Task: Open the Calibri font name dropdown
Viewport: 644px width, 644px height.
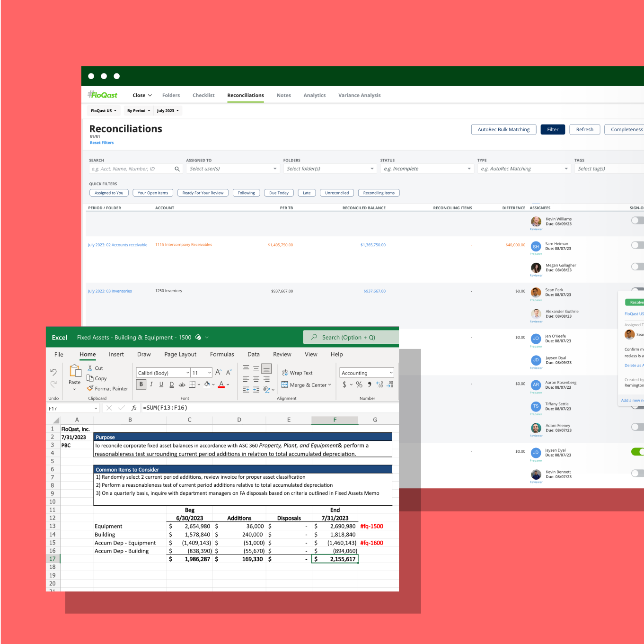Action: click(187, 373)
